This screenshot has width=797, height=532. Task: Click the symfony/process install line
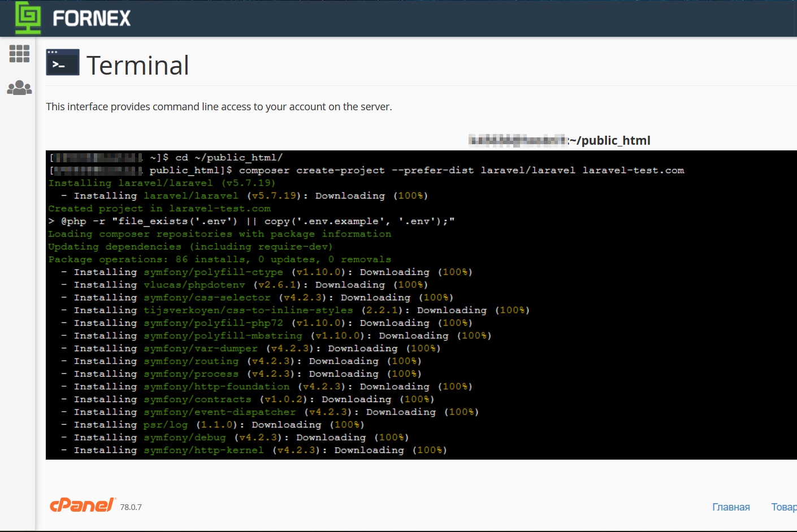pyautogui.click(x=241, y=374)
